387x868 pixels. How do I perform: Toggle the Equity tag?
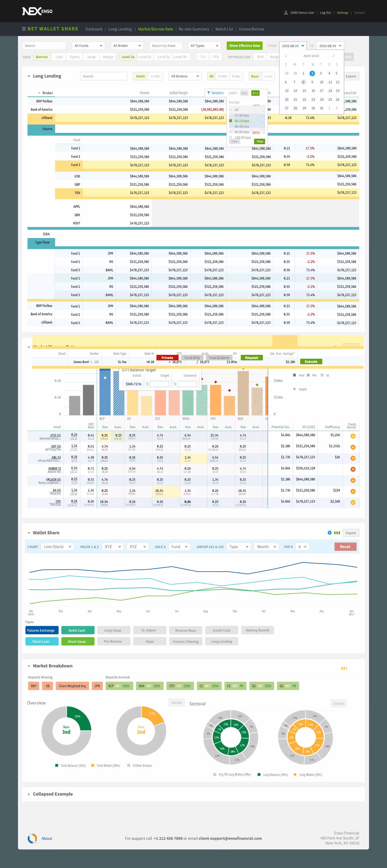pyautogui.click(x=75, y=57)
